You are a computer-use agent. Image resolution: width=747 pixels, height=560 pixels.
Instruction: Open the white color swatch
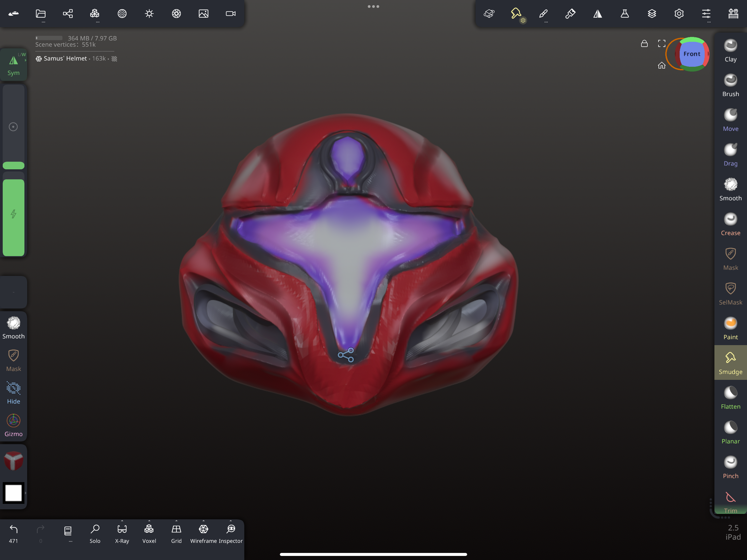[x=14, y=493]
